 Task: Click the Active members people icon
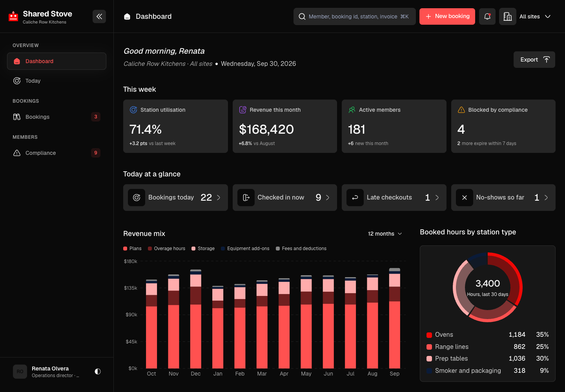tap(352, 110)
